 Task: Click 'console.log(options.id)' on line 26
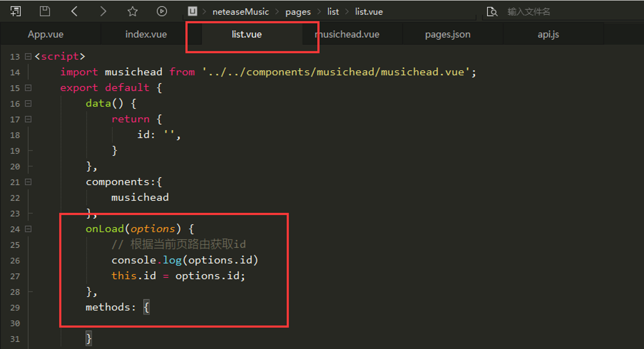184,261
